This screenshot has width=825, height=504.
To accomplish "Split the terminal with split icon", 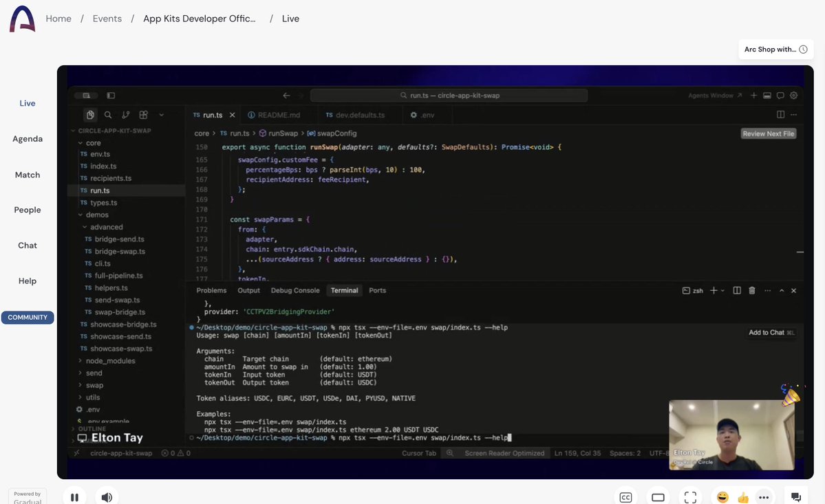I will pyautogui.click(x=737, y=291).
